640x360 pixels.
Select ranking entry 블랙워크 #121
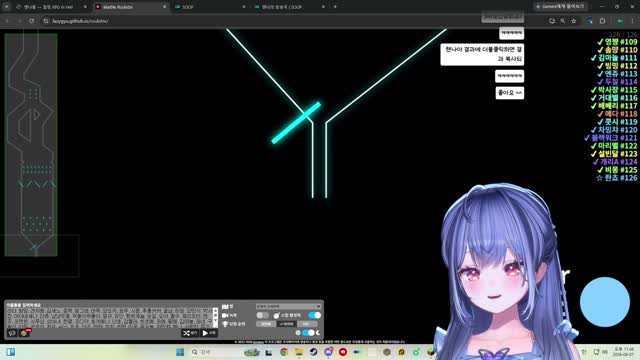(611, 138)
